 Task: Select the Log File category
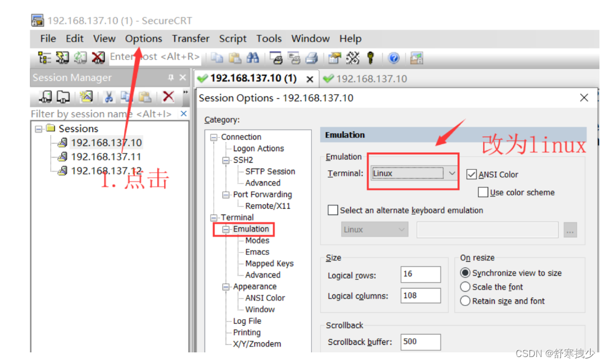pos(247,321)
